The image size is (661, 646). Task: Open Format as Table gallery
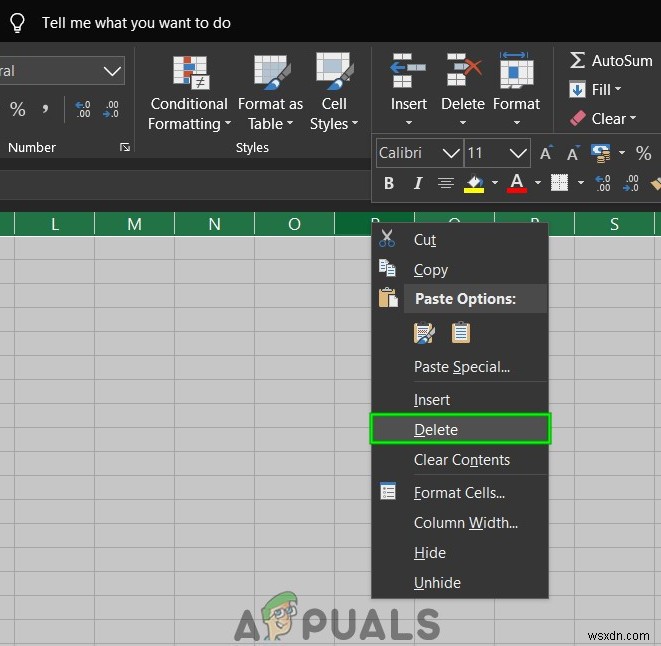270,112
